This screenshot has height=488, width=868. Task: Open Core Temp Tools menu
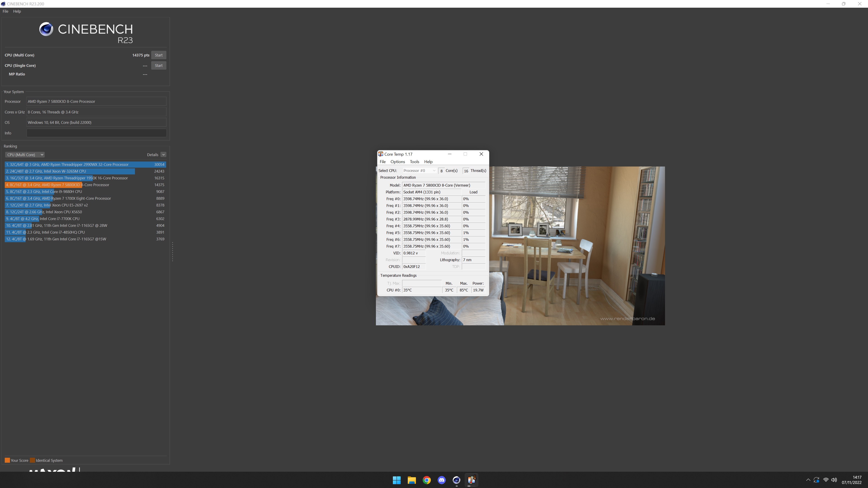point(414,162)
